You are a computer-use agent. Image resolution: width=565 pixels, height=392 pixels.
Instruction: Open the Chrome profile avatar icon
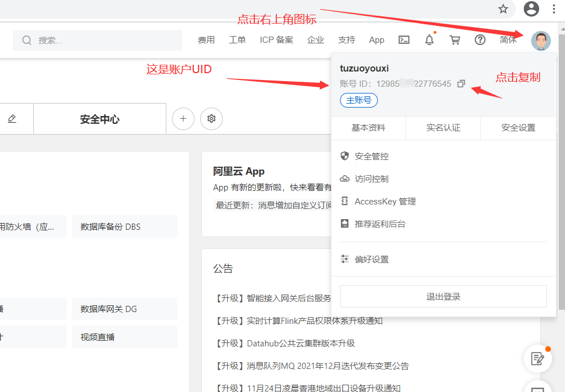click(x=531, y=8)
